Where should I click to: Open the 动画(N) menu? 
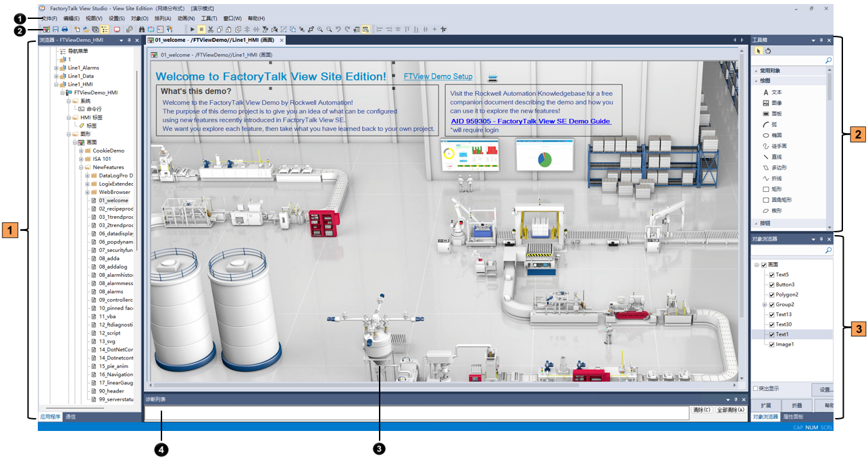click(x=186, y=18)
